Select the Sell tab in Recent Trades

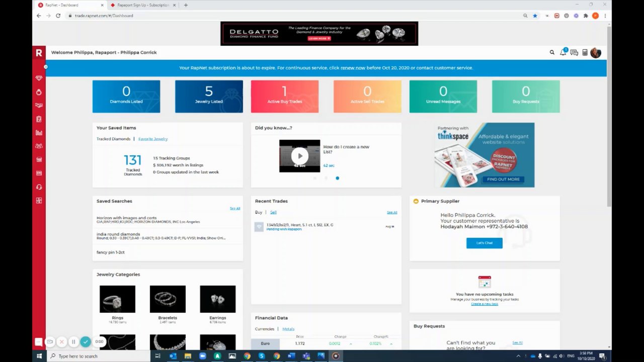pyautogui.click(x=273, y=212)
